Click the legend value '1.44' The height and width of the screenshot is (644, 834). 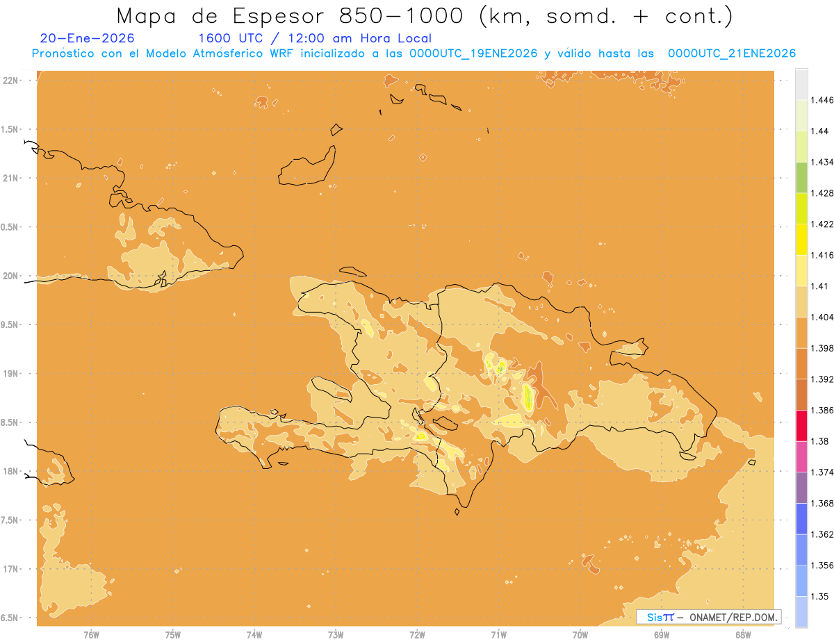(x=819, y=131)
